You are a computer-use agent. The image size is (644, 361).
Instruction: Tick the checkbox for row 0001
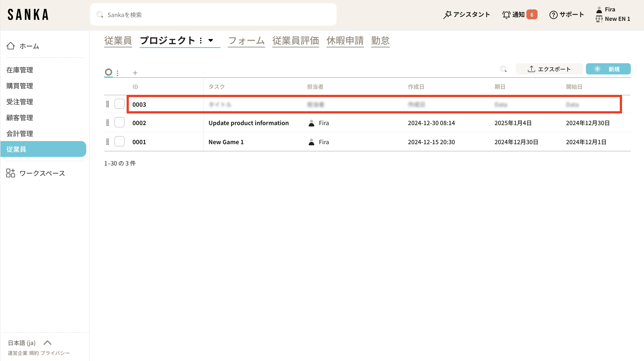coord(119,142)
